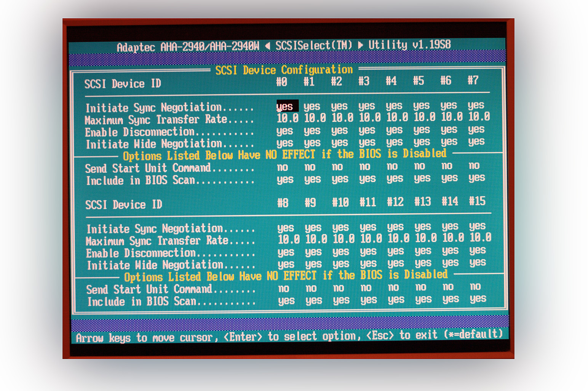Click the #10 device ID column header

pos(340,202)
